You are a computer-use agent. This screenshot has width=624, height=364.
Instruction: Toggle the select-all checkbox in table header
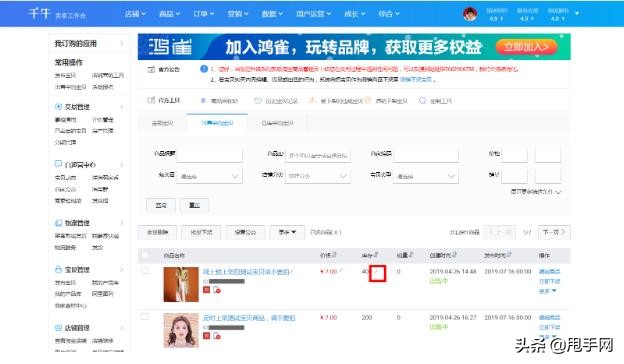145,255
